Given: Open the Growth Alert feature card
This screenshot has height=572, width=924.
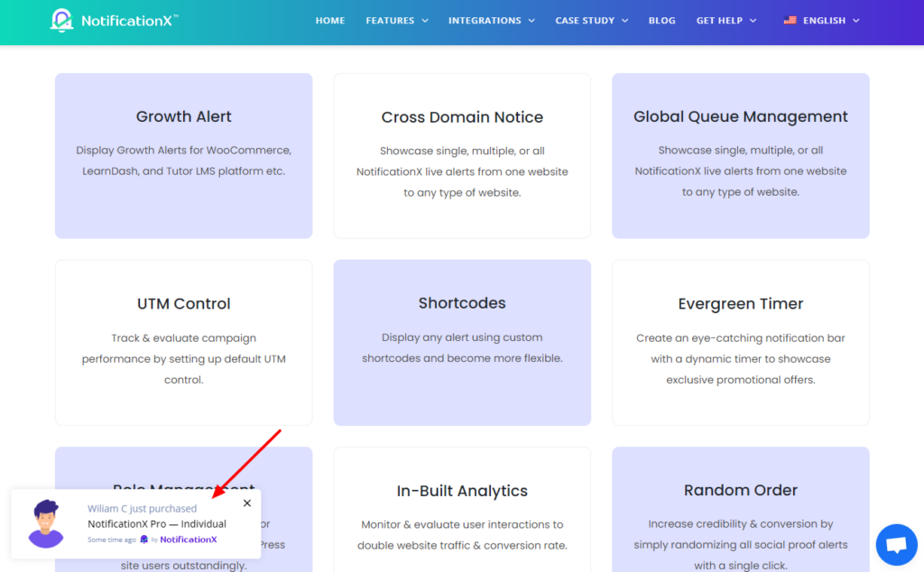Looking at the screenshot, I should tap(183, 155).
